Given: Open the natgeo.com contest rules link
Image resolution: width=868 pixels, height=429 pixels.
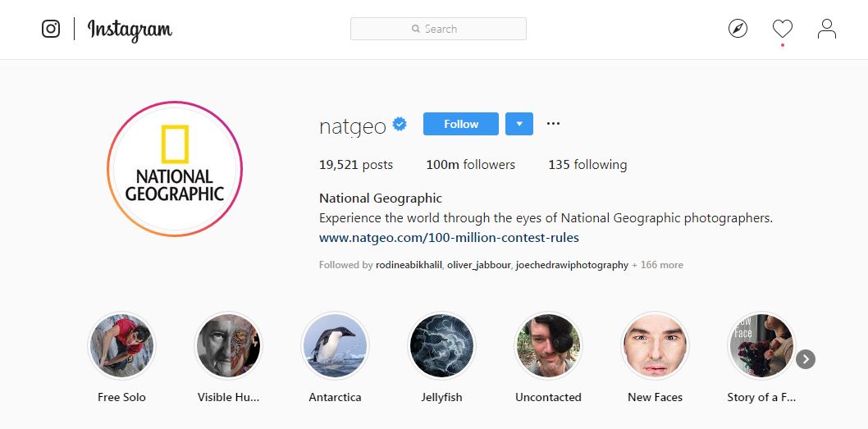Looking at the screenshot, I should [449, 238].
